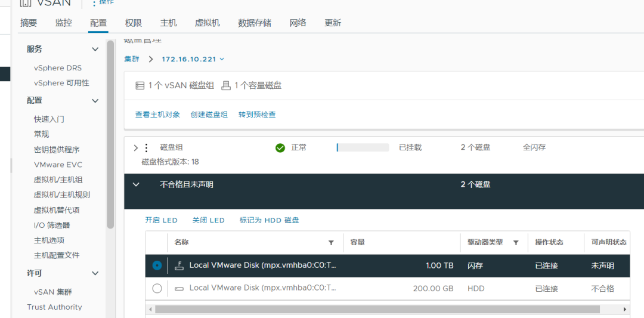Viewport: 644px width, 318px height.
Task: Open Trust Authority in sidebar
Action: tap(55, 307)
